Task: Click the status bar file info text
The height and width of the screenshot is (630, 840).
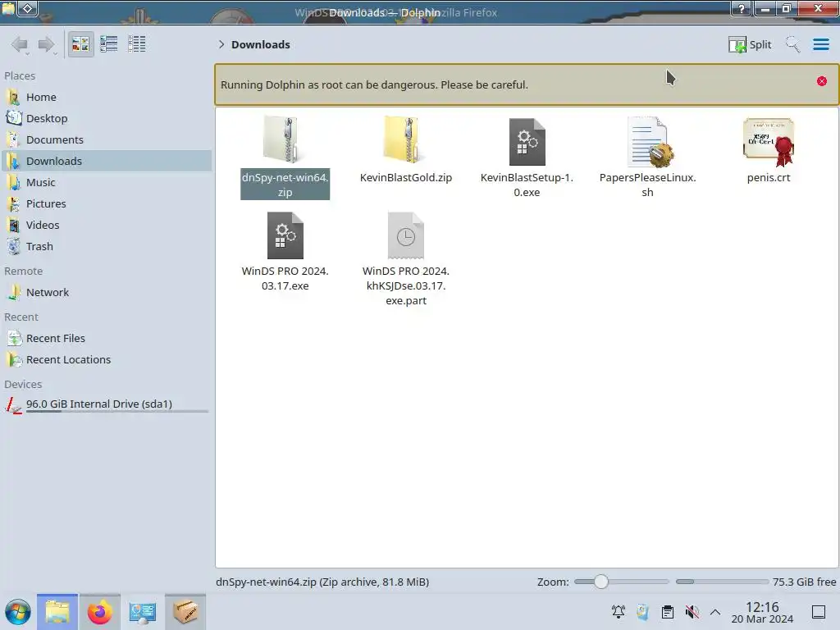Action: [322, 582]
